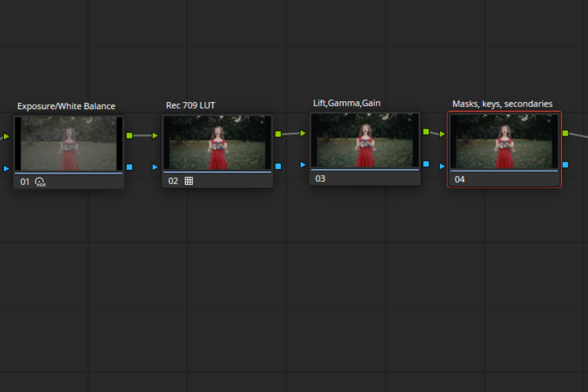Click node 02 blue key input triangle
This screenshot has width=588, height=392.
[155, 167]
